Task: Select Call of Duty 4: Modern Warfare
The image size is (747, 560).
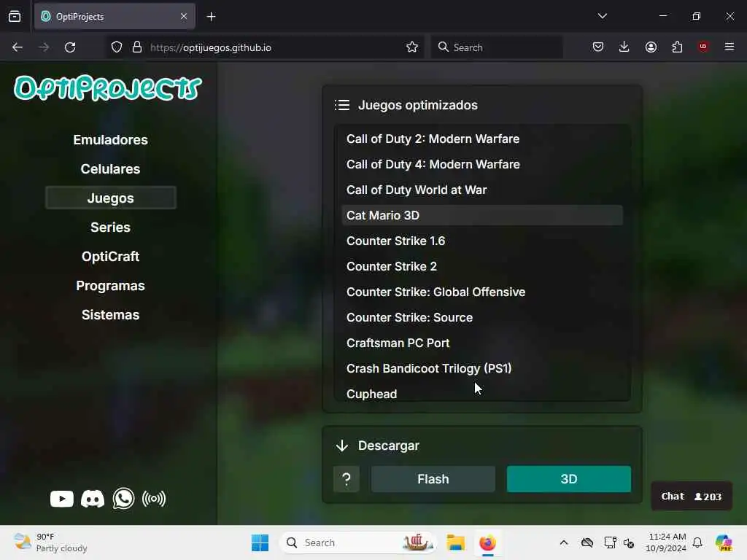Action: tap(482, 164)
